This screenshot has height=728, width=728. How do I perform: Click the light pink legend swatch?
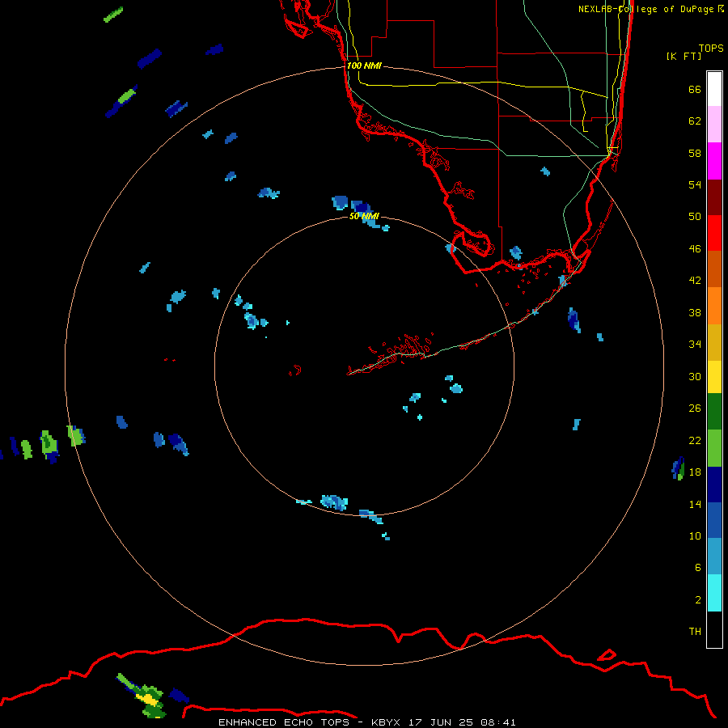click(x=714, y=124)
